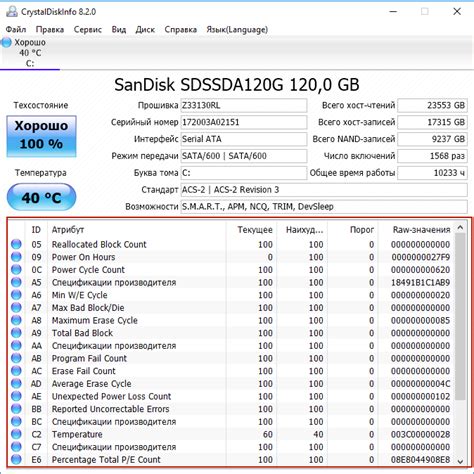Click the Атрибут column header
Screen dimensions: 474x474
point(137,230)
